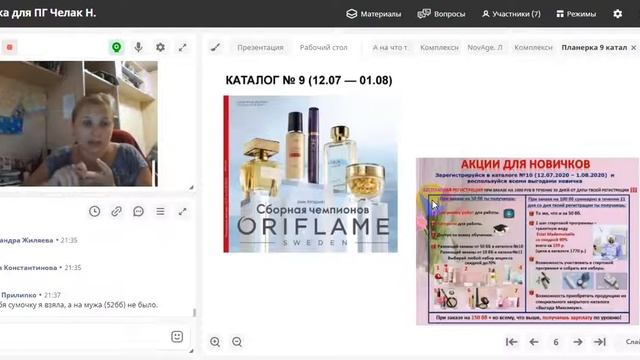Open the NovAge. Л tab
The width and height of the screenshot is (640, 360).
[x=485, y=47]
